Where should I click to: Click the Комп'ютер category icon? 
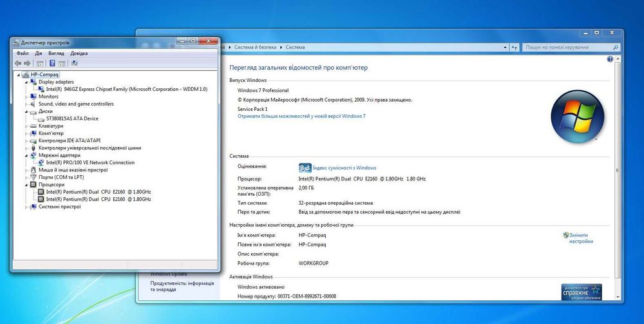33,133
